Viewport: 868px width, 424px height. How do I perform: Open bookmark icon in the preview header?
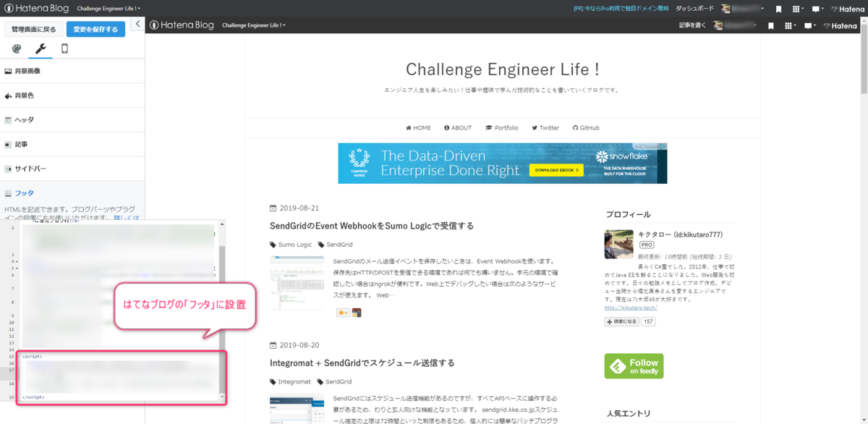click(771, 25)
